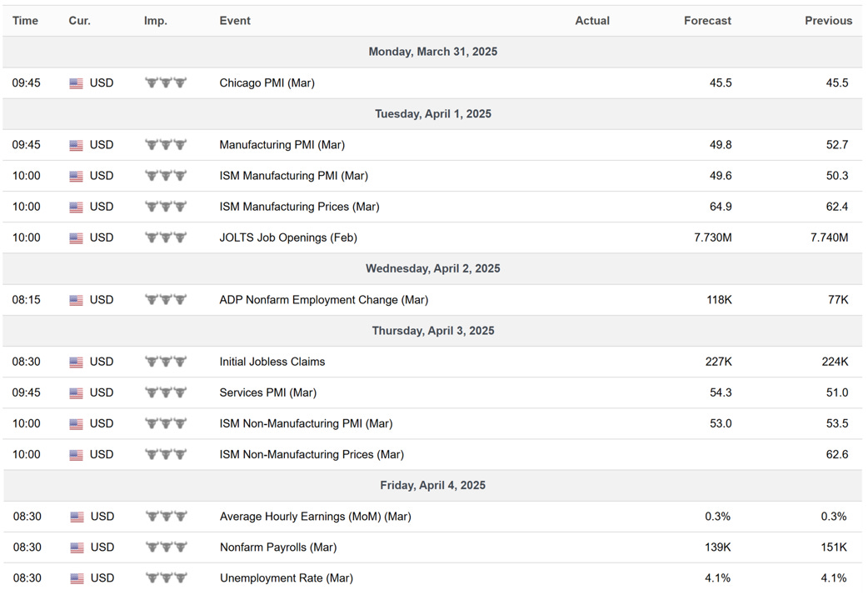Open the ISM Manufacturing PMI (Mar) event
The width and height of the screenshot is (868, 600).
tap(293, 176)
